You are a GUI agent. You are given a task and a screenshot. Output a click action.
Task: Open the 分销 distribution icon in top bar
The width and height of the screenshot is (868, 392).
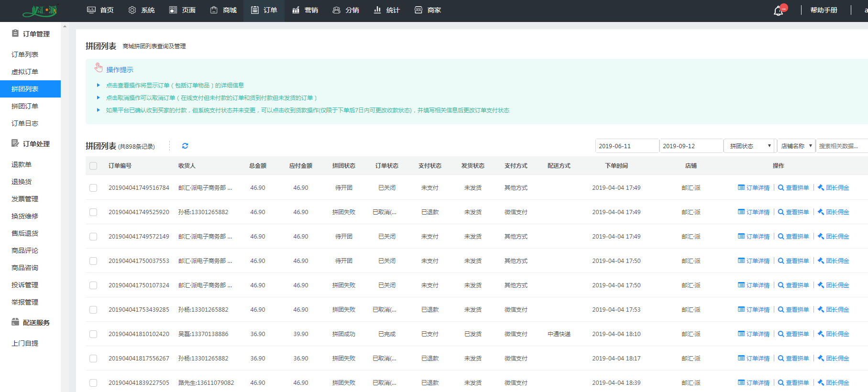337,10
